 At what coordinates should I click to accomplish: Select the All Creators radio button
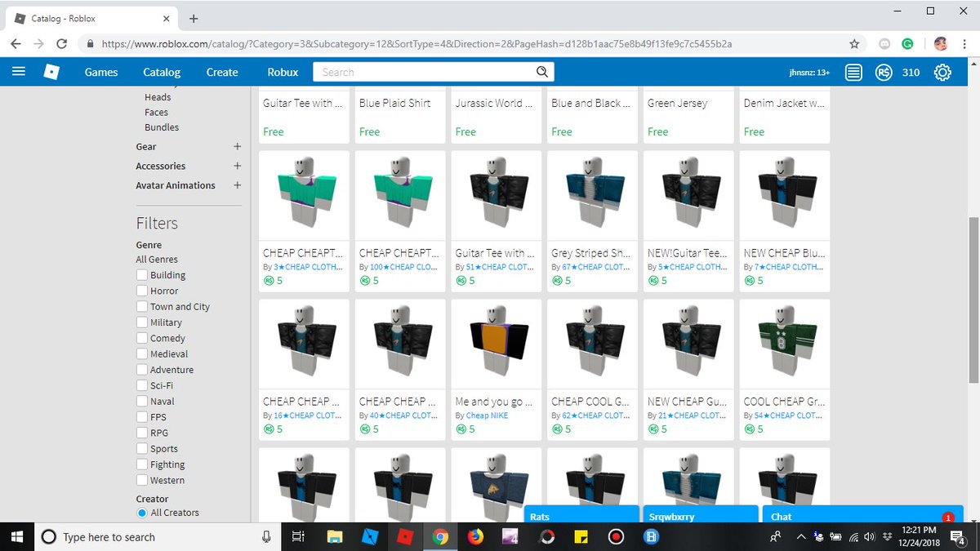point(142,513)
